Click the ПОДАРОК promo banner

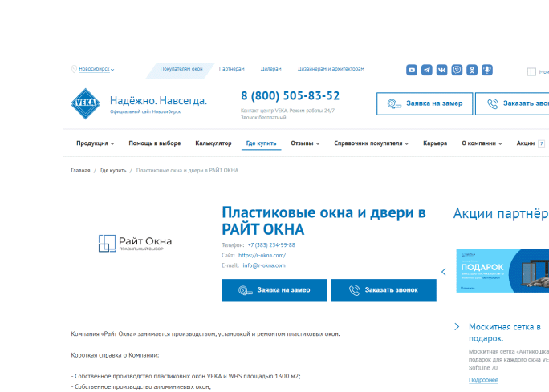(x=502, y=270)
